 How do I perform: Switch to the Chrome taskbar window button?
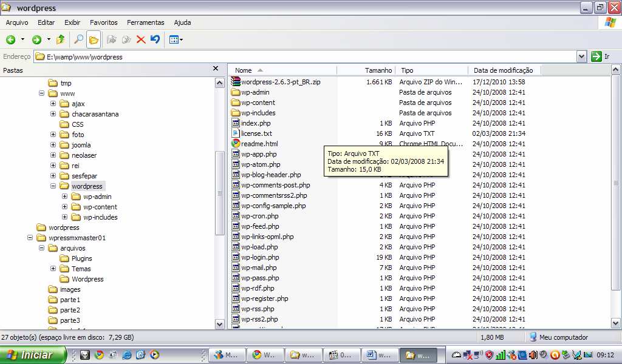pos(265,355)
